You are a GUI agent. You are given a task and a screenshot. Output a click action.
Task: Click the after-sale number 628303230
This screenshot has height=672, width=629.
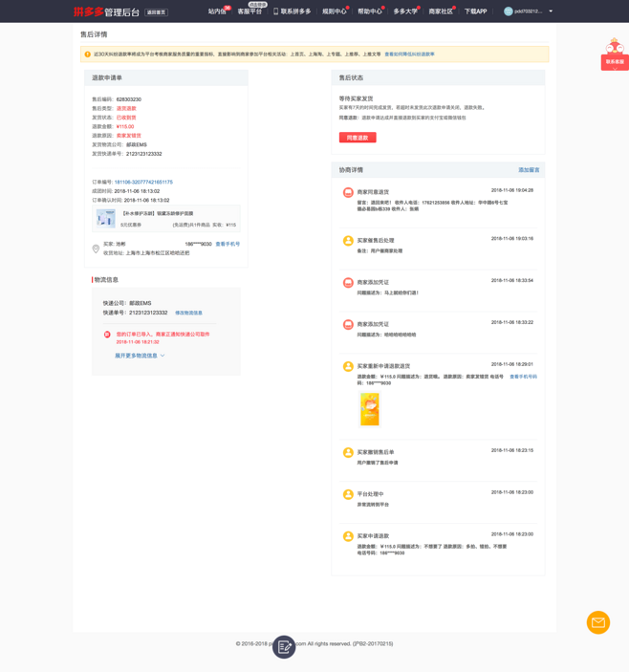128,99
